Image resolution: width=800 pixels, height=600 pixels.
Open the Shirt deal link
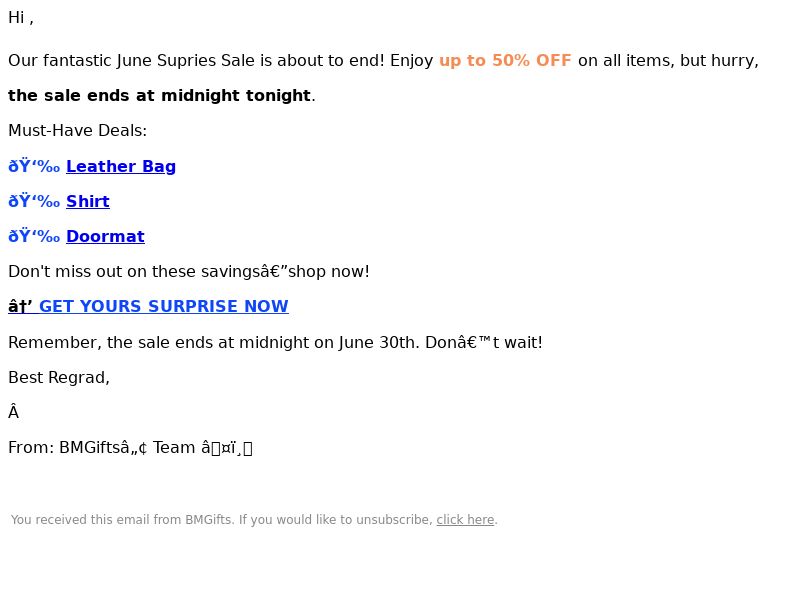click(88, 202)
